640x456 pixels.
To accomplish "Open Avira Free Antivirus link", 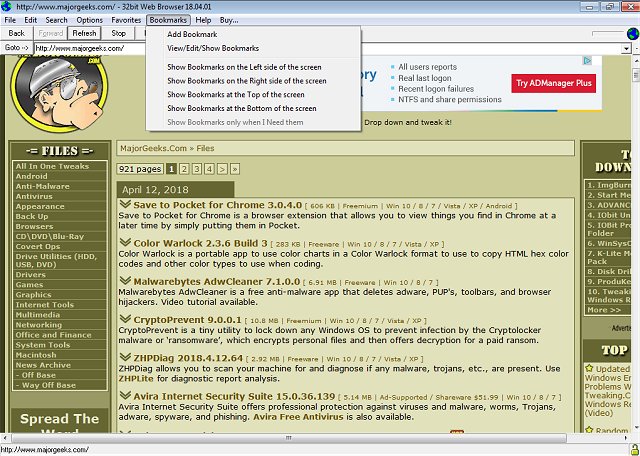I will point(298,417).
